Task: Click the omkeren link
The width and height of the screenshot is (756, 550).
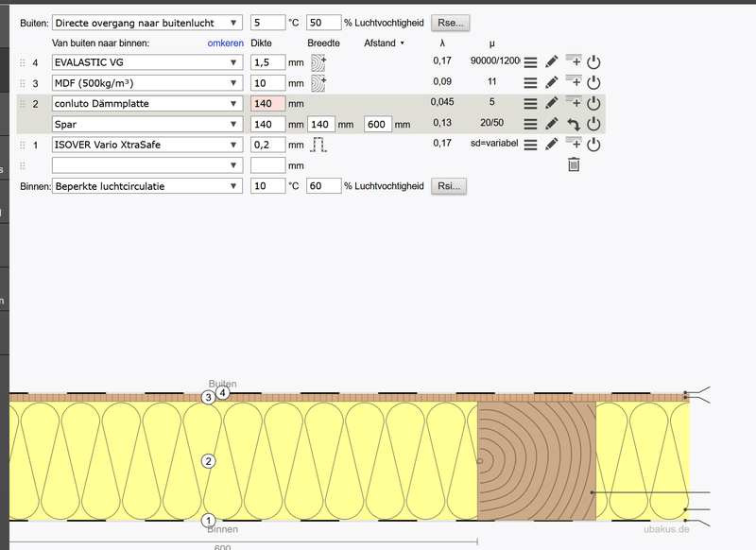Action: point(226,43)
